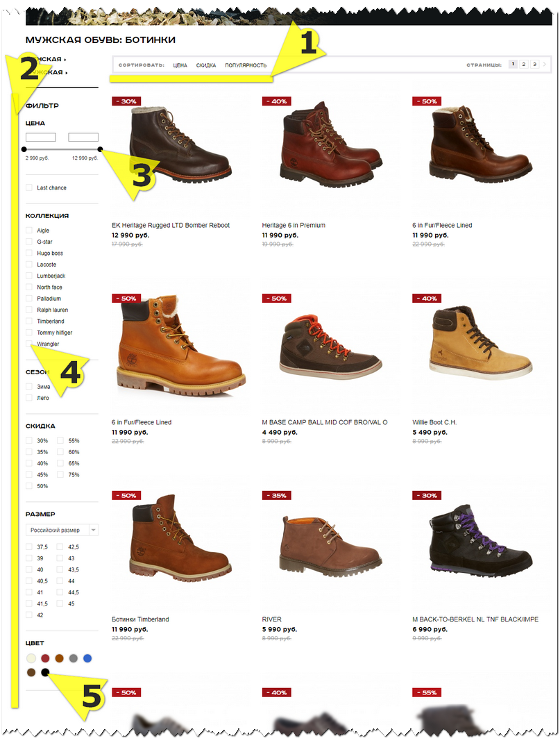Sort products by Популярность
The width and height of the screenshot is (560, 743).
pos(246,65)
